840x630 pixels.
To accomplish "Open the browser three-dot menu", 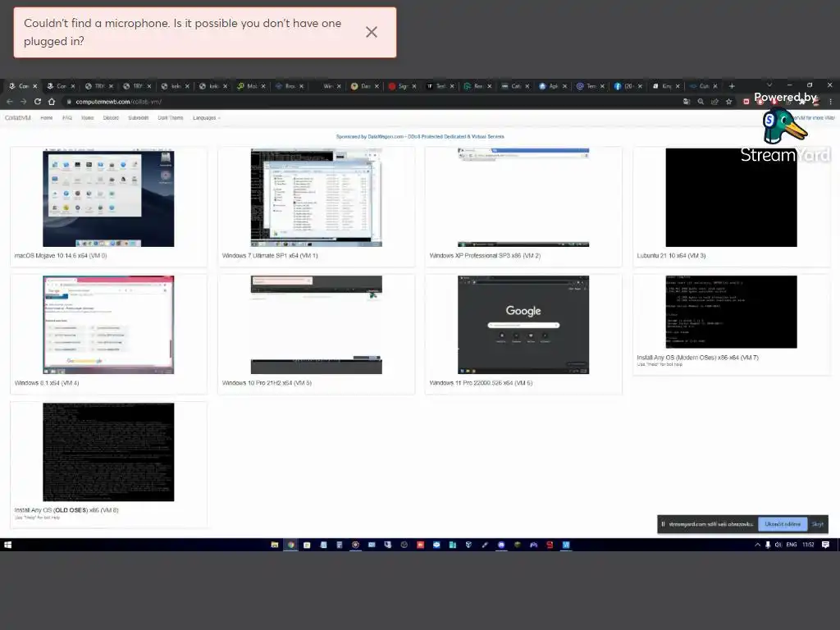I will [831, 101].
